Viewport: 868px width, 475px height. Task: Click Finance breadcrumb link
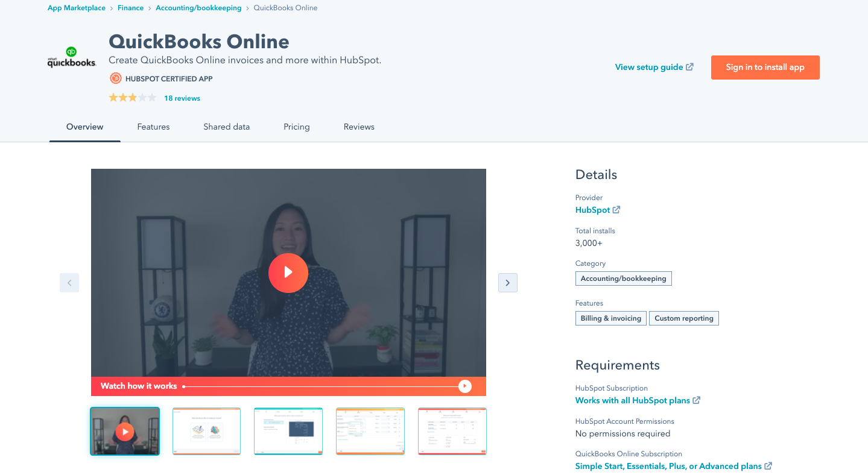[x=131, y=8]
